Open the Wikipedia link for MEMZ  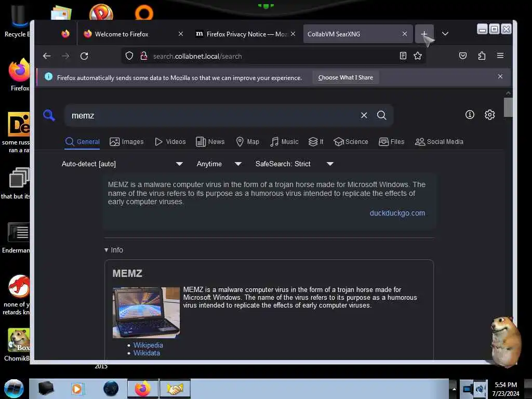click(x=148, y=345)
